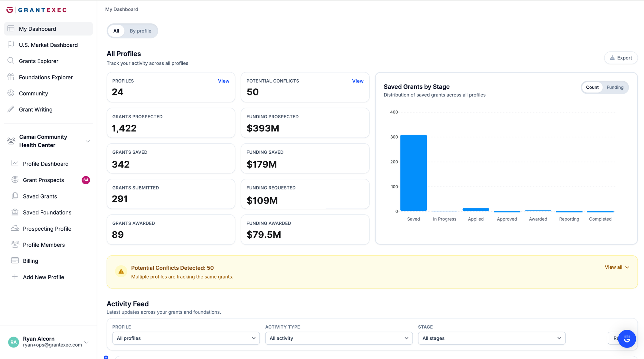Open the Activity Type dropdown
The image size is (644, 359).
339,338
